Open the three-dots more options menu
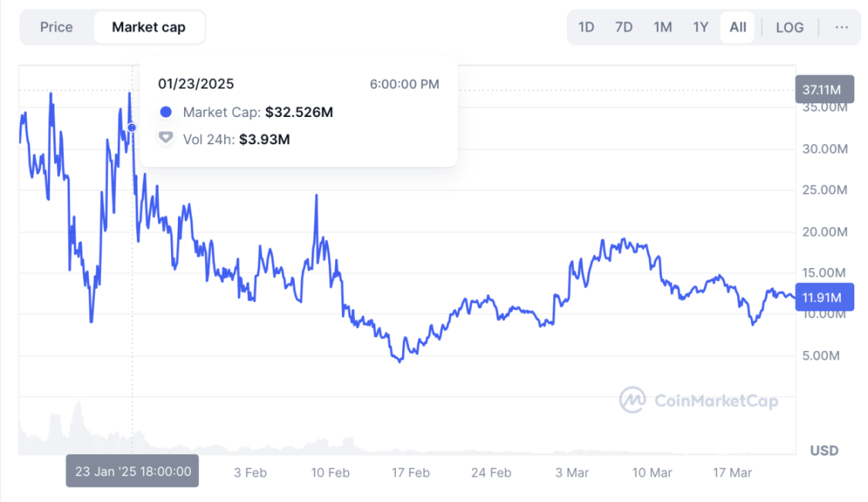The width and height of the screenshot is (868, 502). 841,27
